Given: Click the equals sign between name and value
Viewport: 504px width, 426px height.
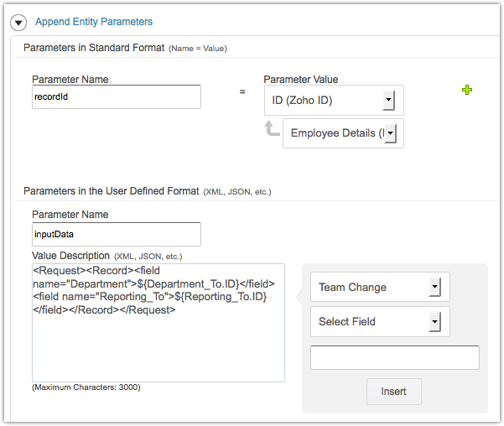Looking at the screenshot, I should (x=242, y=91).
